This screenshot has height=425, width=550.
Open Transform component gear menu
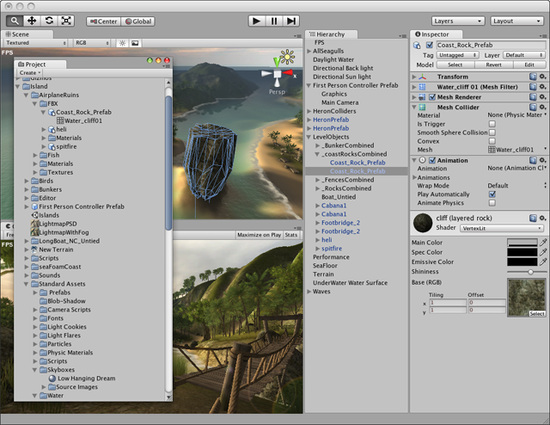(543, 76)
